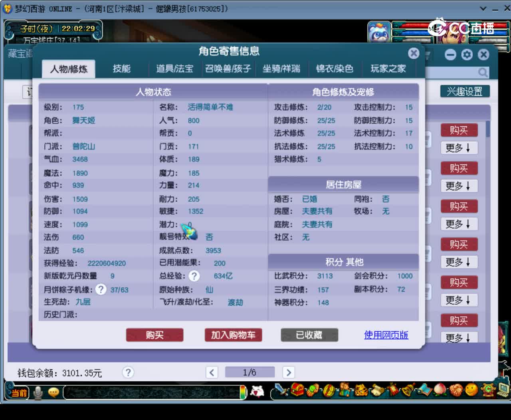
Task: Open the 锦衣/染色 tab
Action: (x=335, y=69)
